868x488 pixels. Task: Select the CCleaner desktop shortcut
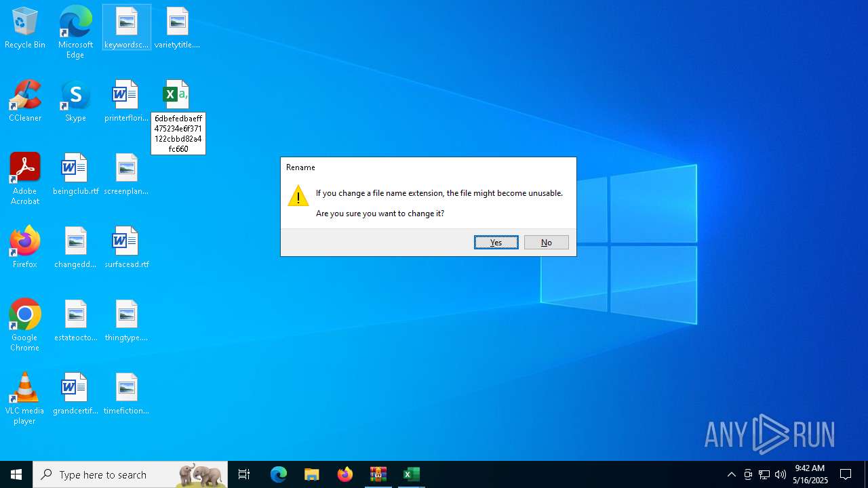click(x=25, y=101)
